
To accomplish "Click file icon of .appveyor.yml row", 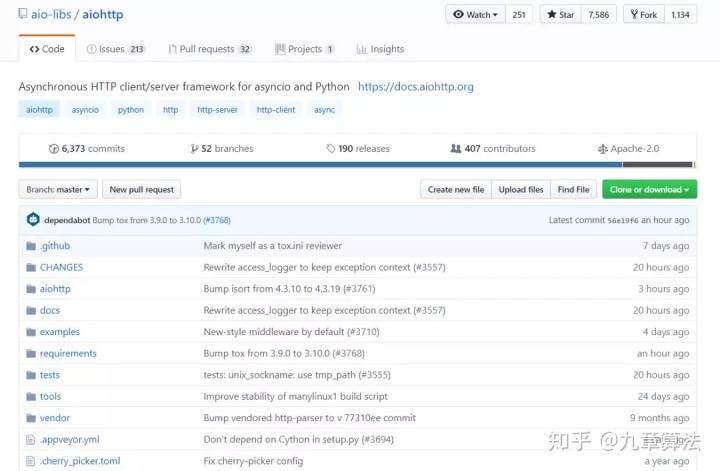I will (x=30, y=440).
